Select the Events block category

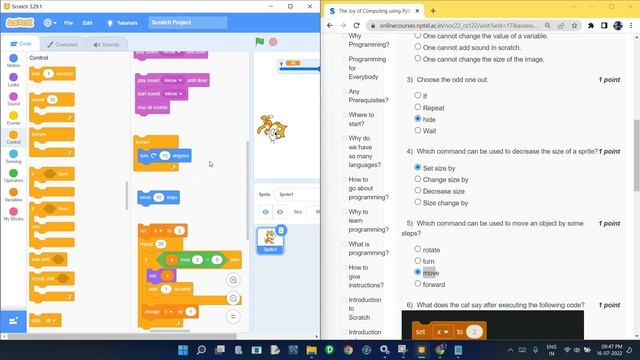[13, 118]
